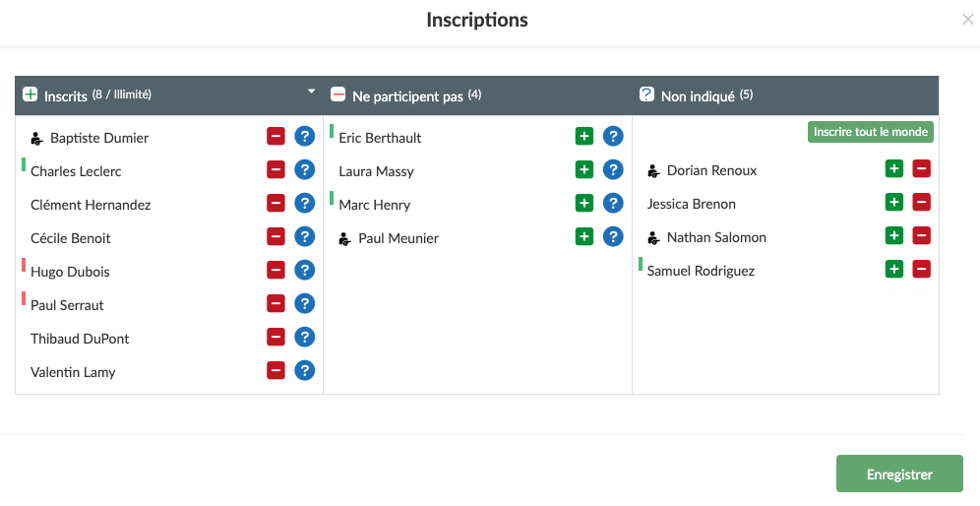Select the Ne participent pas column header
Image resolution: width=980 pixels, height=506 pixels.
point(407,95)
